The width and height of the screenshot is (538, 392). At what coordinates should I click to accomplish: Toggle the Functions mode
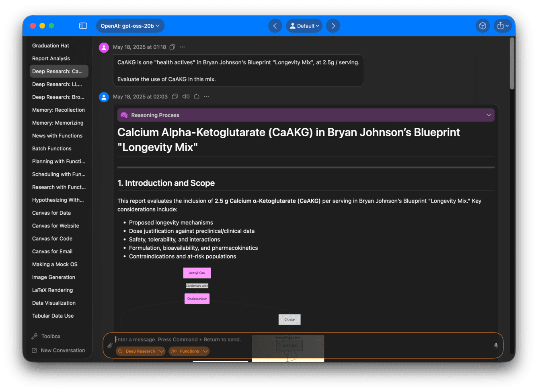[185, 351]
